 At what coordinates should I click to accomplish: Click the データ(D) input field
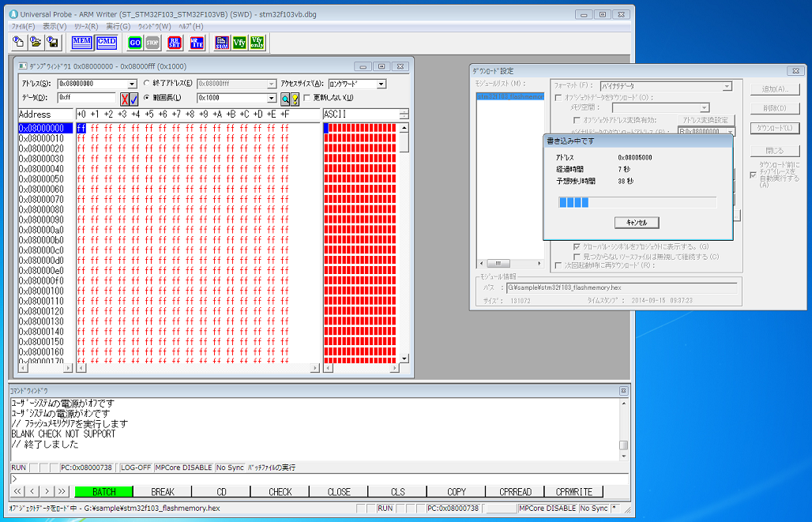pos(86,98)
